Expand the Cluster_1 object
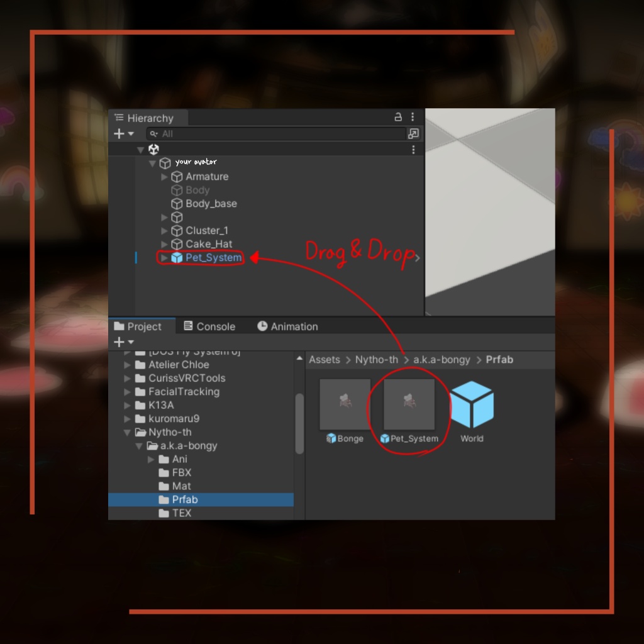The width and height of the screenshot is (644, 644). [164, 231]
